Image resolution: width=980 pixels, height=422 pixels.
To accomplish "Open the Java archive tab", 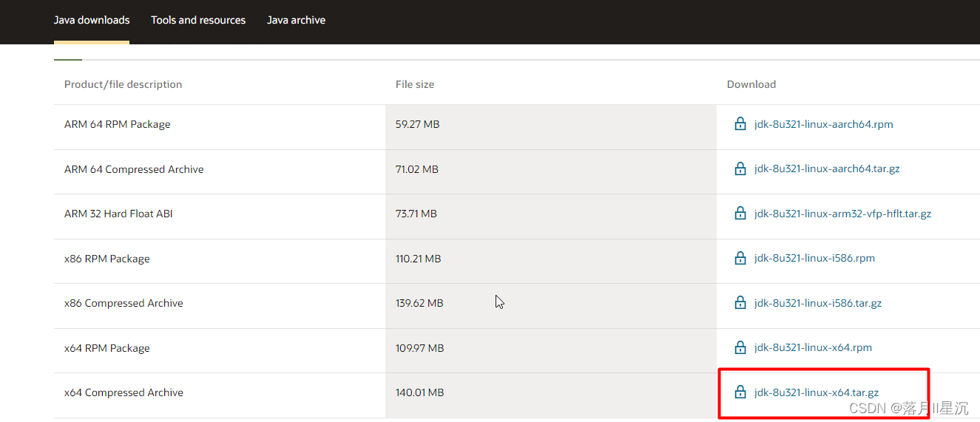I will click(x=296, y=20).
